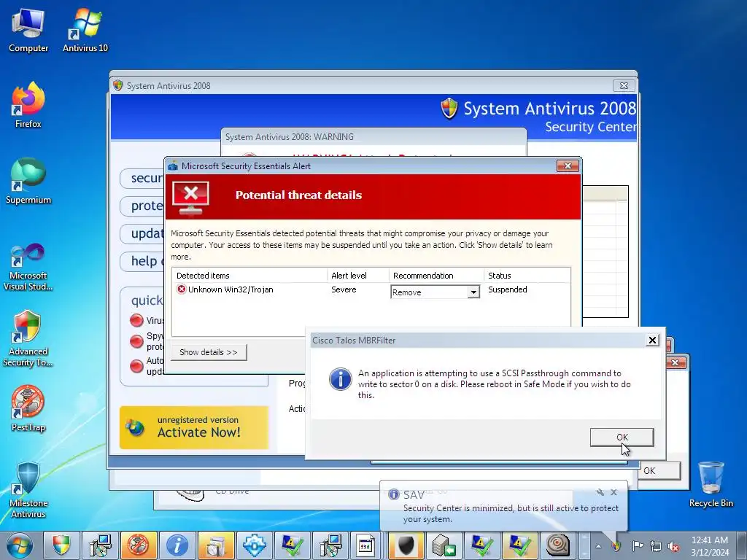This screenshot has height=560, width=747.
Task: Click the 'prote' sidebar button in System Antivirus
Action: click(142, 206)
